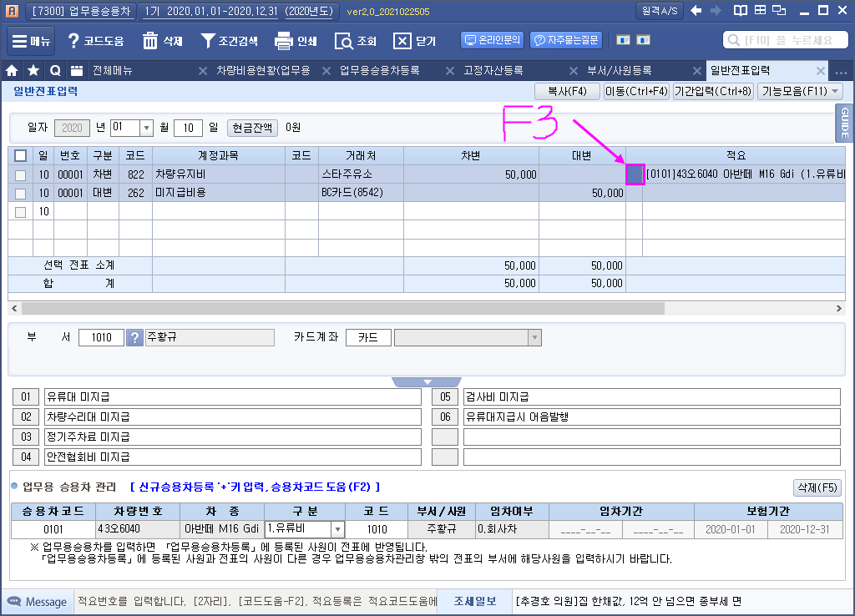Switch to 차량비용현황(업무용 tab
Viewport: 855px width, 616px height.
(263, 70)
